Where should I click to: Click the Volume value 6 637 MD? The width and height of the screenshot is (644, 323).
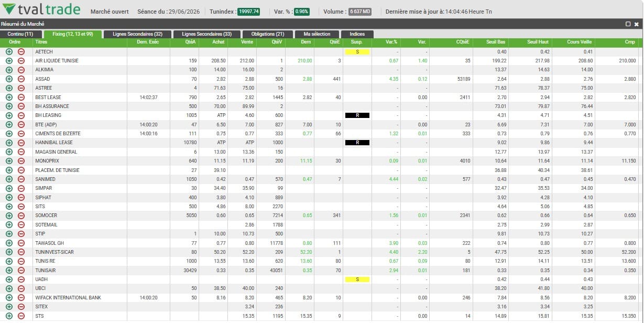[x=360, y=12]
